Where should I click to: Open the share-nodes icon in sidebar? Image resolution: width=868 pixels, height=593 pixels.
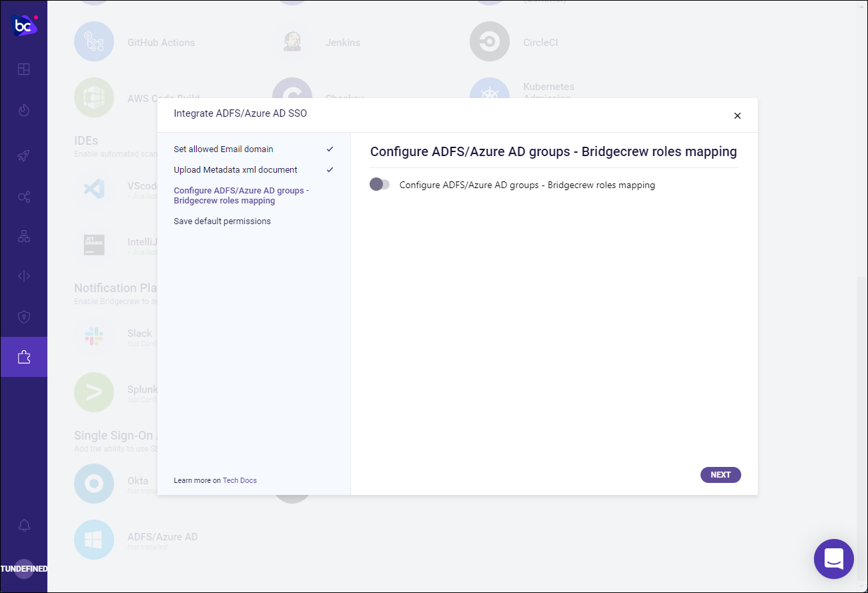(x=24, y=197)
